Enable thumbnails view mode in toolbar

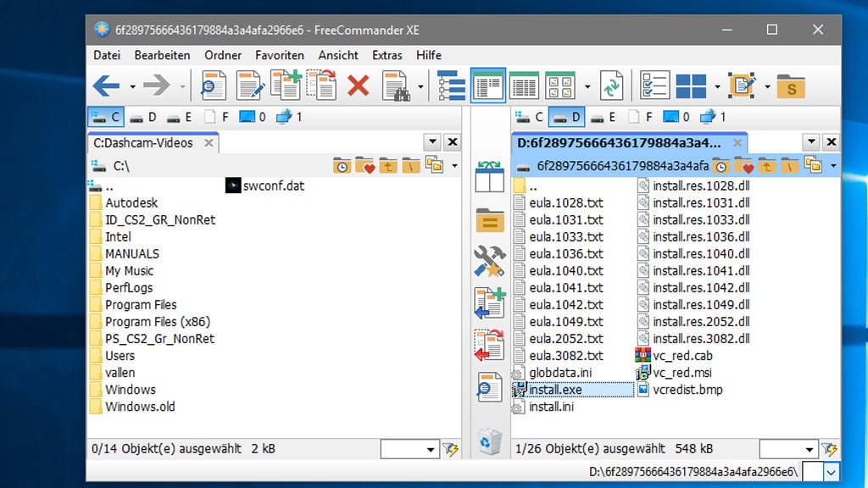coord(560,86)
